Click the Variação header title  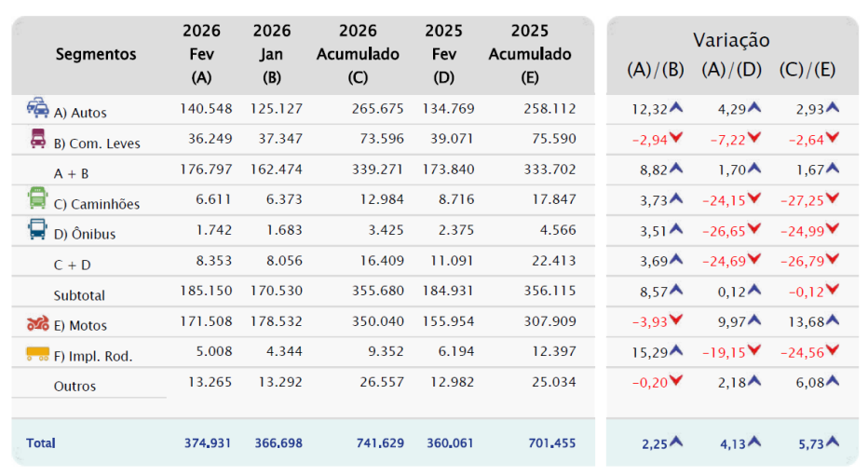pyautogui.click(x=731, y=39)
